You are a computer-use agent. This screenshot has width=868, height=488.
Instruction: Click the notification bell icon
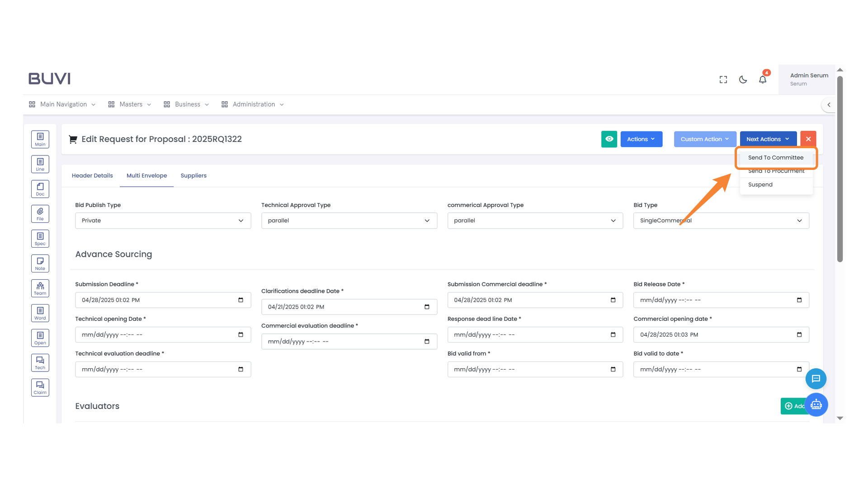pyautogui.click(x=762, y=80)
